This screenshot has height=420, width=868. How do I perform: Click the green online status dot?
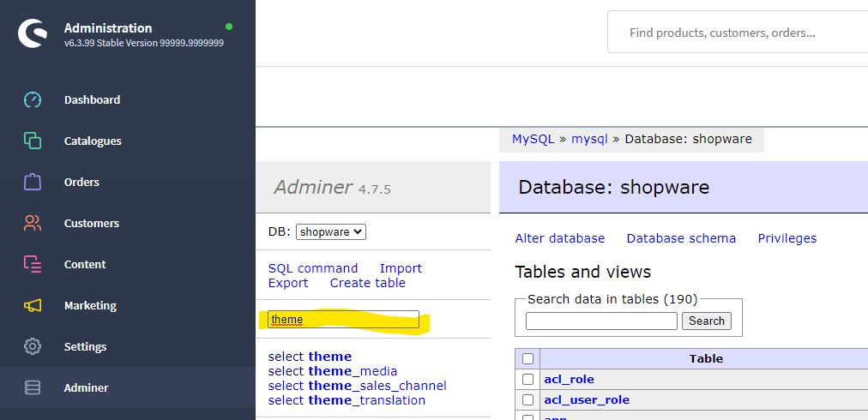click(229, 27)
